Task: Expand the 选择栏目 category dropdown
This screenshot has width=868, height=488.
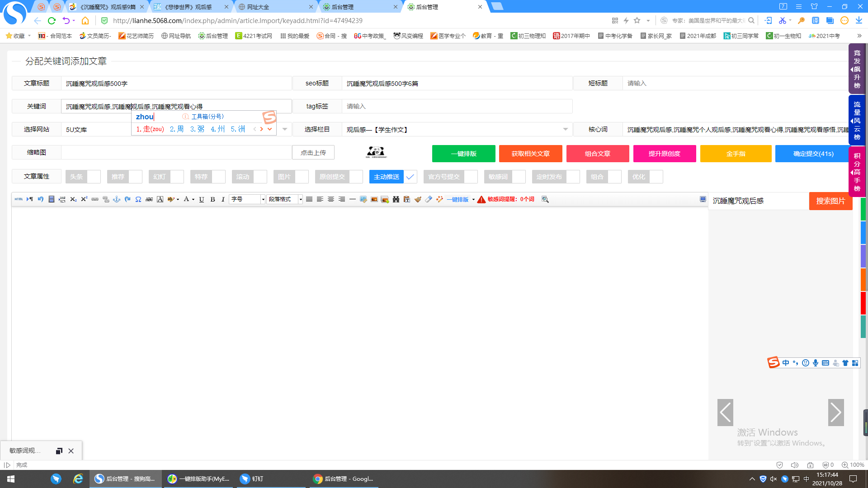Action: (566, 129)
